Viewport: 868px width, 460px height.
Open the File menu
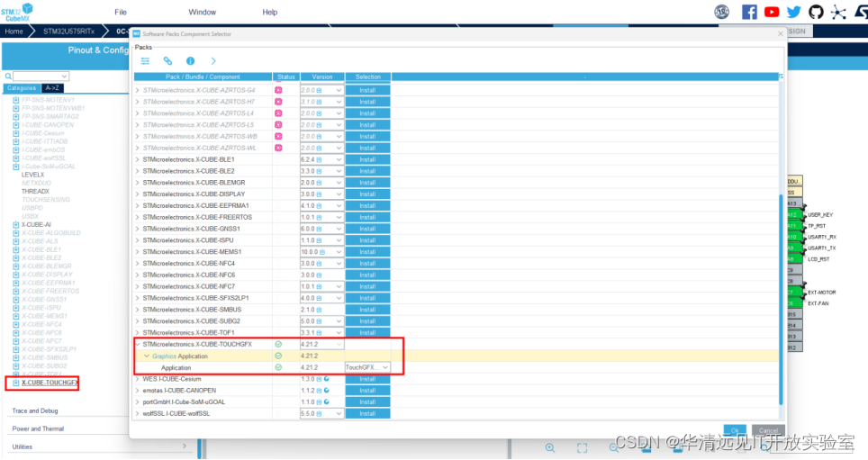coord(121,13)
